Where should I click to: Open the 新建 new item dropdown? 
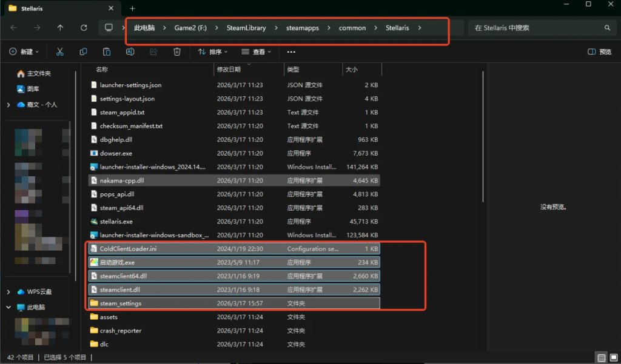coord(24,52)
